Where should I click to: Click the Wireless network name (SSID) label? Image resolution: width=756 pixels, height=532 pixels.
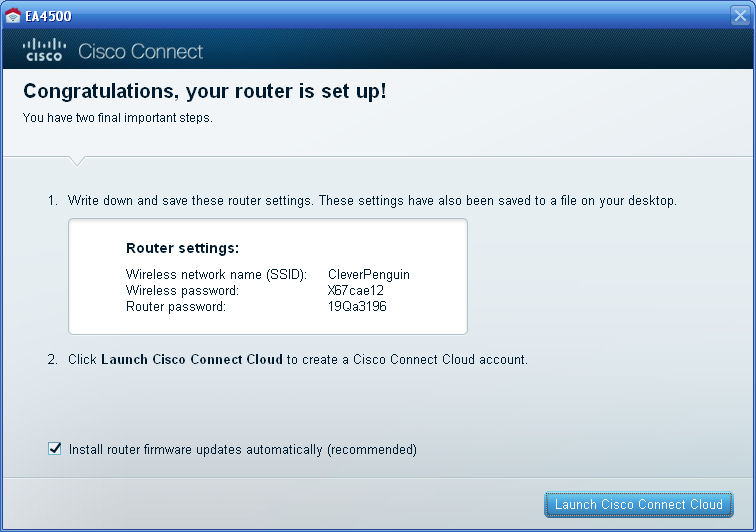[216, 274]
